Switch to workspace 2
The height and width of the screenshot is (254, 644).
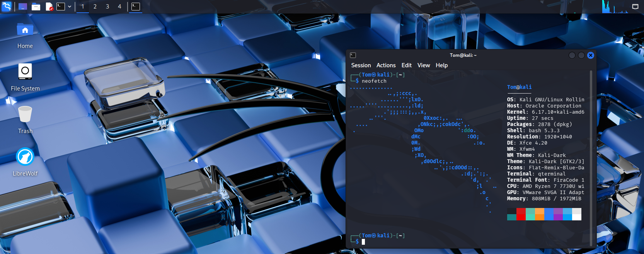pyautogui.click(x=95, y=7)
